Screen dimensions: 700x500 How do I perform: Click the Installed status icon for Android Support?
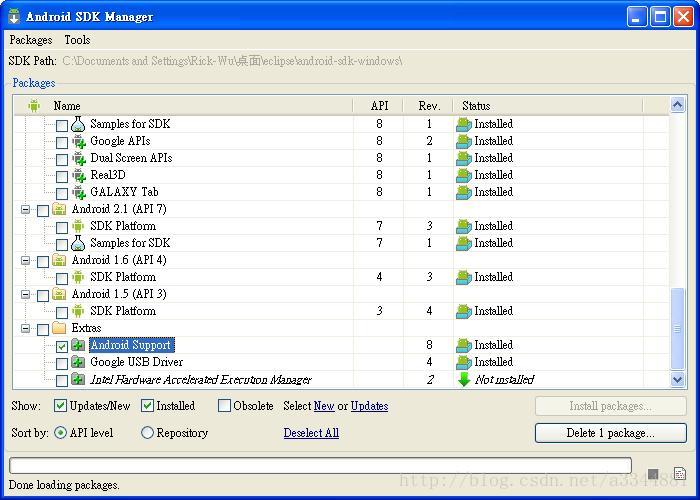(x=464, y=345)
